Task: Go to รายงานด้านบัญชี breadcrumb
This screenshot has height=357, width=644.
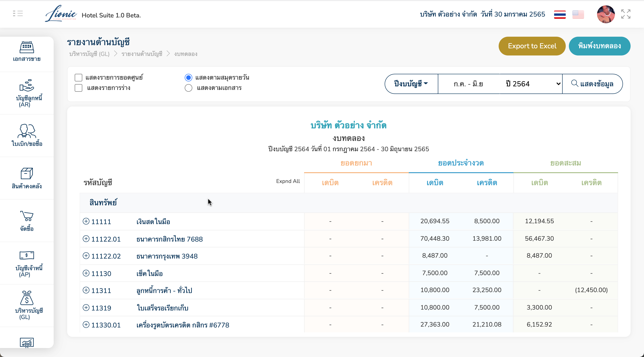Action: click(x=142, y=54)
